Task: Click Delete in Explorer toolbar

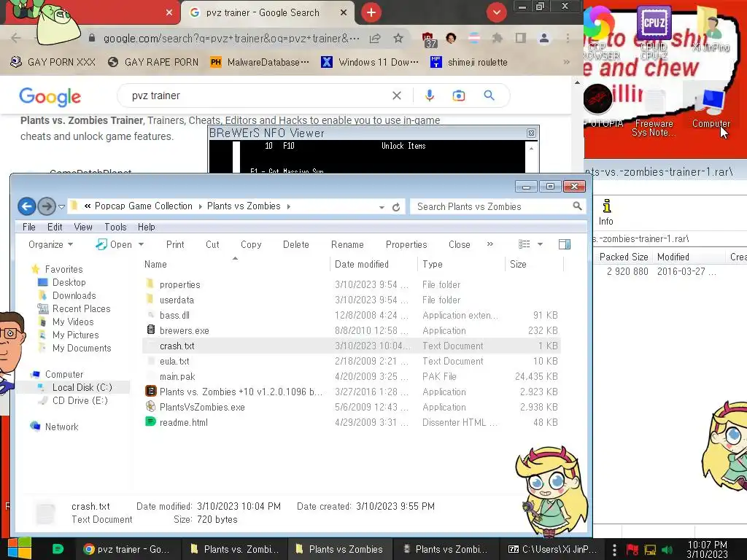Action: [296, 244]
